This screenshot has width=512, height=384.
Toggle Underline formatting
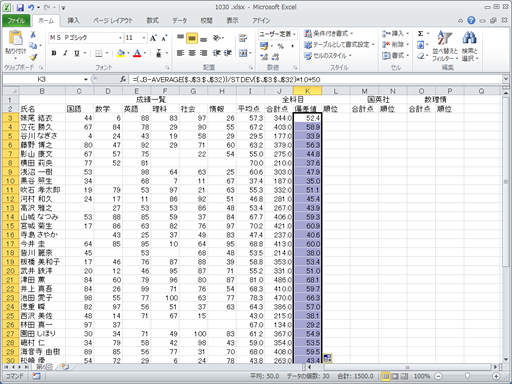tap(77, 53)
